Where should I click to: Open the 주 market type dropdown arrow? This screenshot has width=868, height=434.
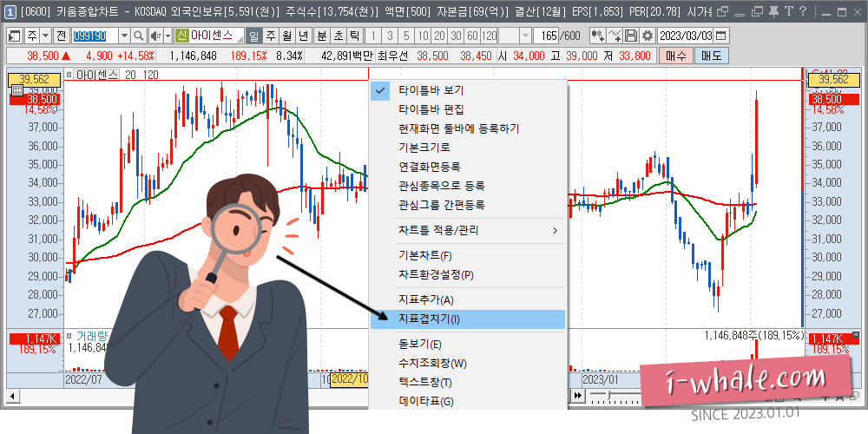point(45,36)
